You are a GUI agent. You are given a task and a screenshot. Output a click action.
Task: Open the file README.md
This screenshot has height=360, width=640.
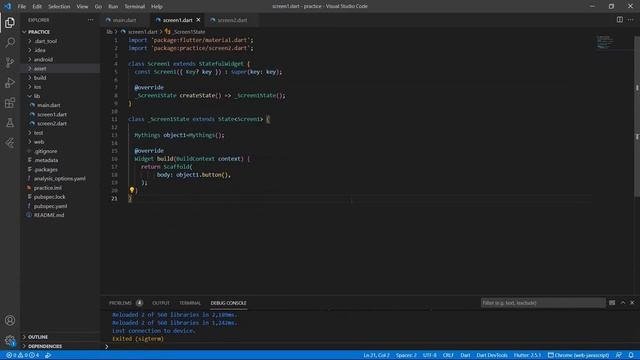[49, 215]
